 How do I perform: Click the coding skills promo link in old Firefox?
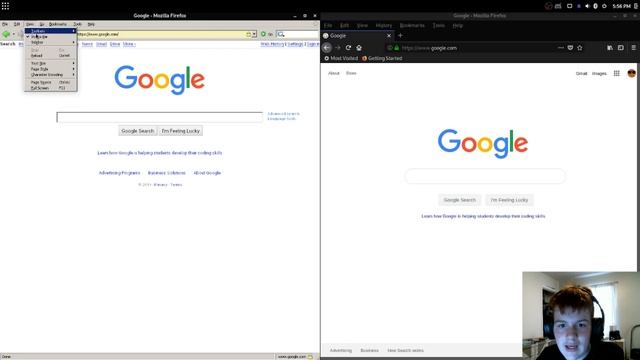[x=160, y=153]
